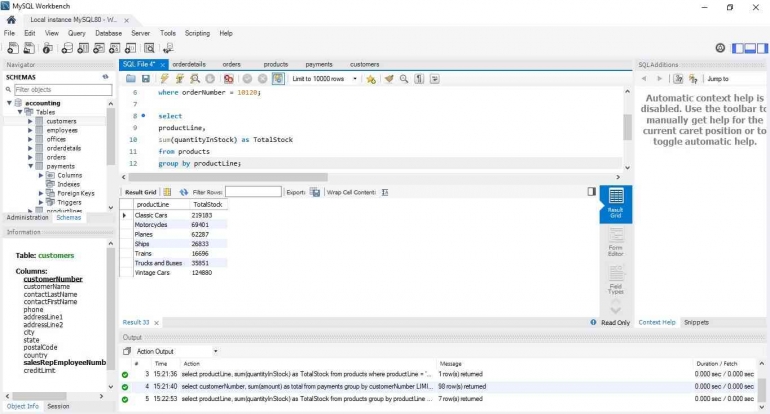Screen dimensions: 770x414
Task: Collapse the accounting schema node
Action: [x=9, y=103]
